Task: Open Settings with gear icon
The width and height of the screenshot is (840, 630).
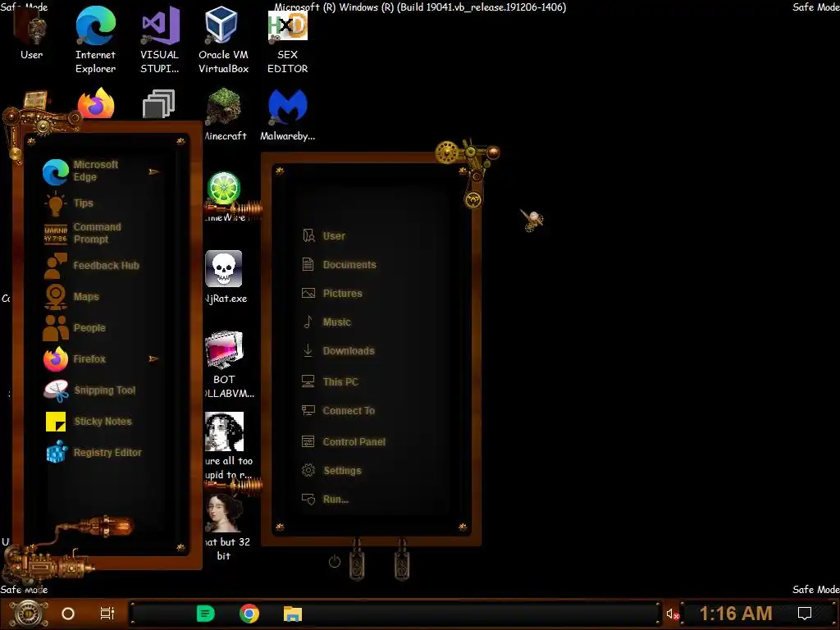Action: [331, 470]
